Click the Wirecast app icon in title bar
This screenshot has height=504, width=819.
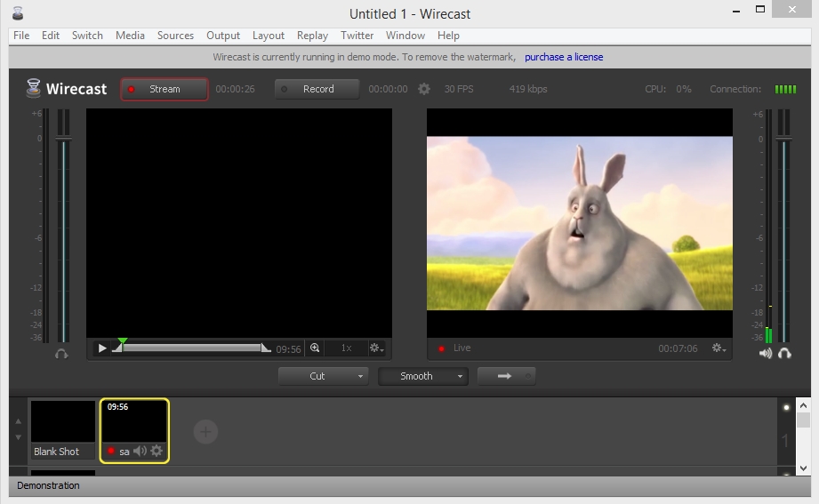[18, 13]
